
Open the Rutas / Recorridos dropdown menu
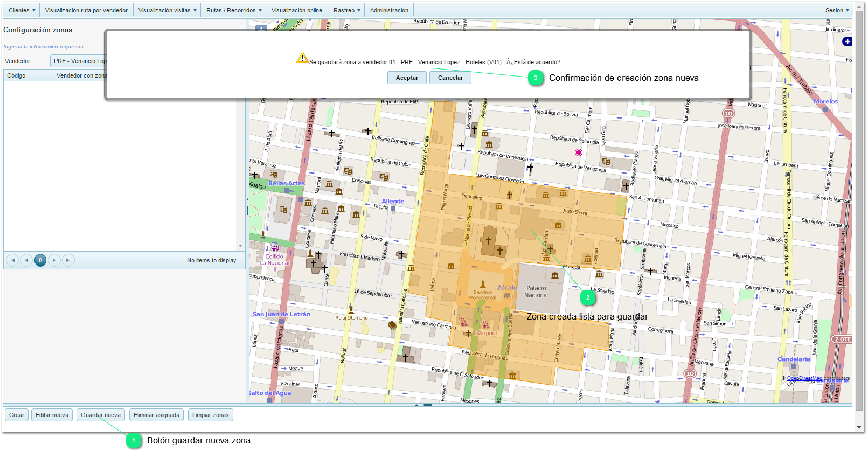click(x=234, y=10)
